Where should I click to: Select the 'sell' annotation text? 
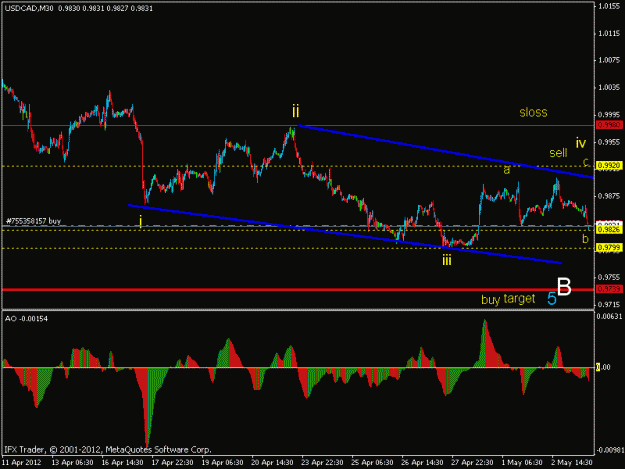point(558,153)
